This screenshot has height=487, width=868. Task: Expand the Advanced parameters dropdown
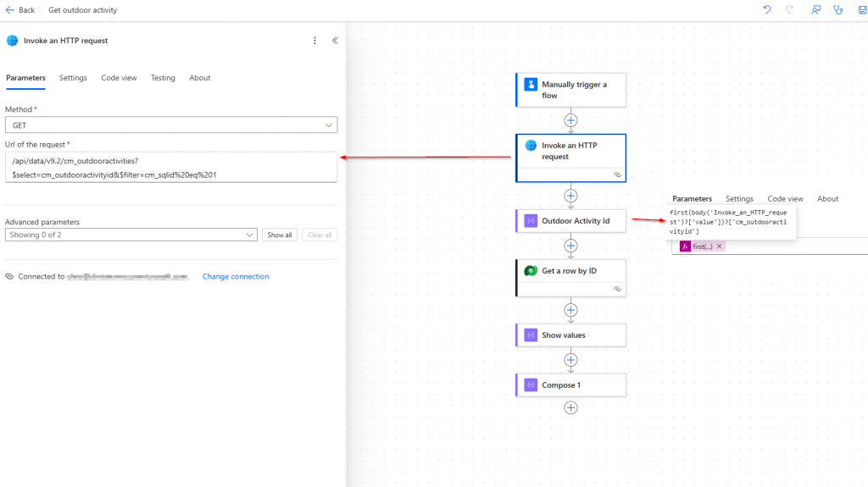[131, 235]
